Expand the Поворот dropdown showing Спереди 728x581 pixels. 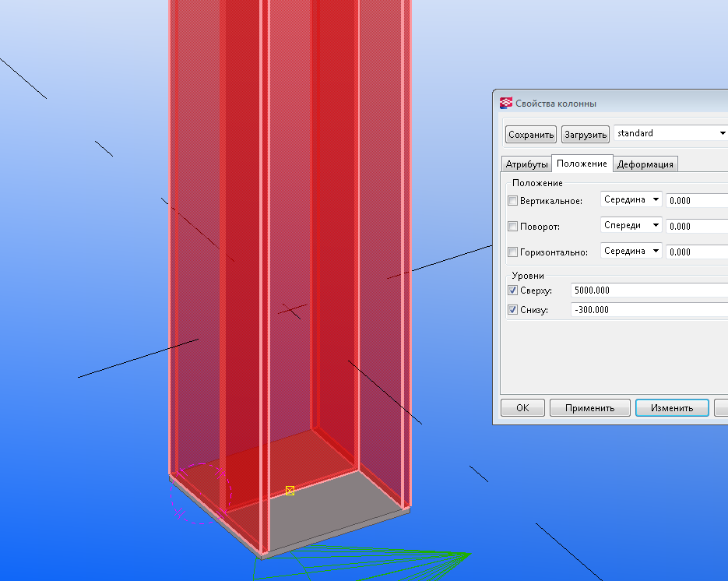click(631, 226)
